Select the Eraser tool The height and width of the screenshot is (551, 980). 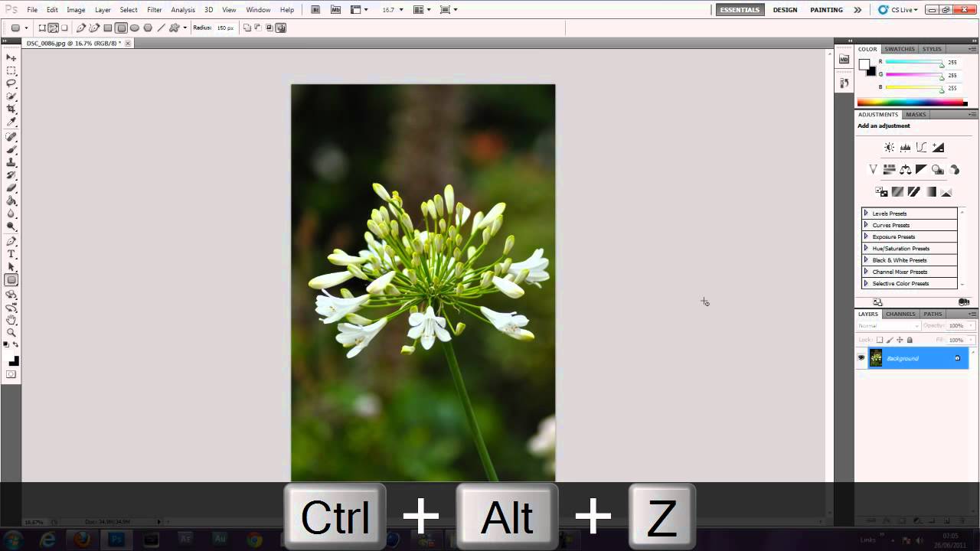click(x=11, y=187)
